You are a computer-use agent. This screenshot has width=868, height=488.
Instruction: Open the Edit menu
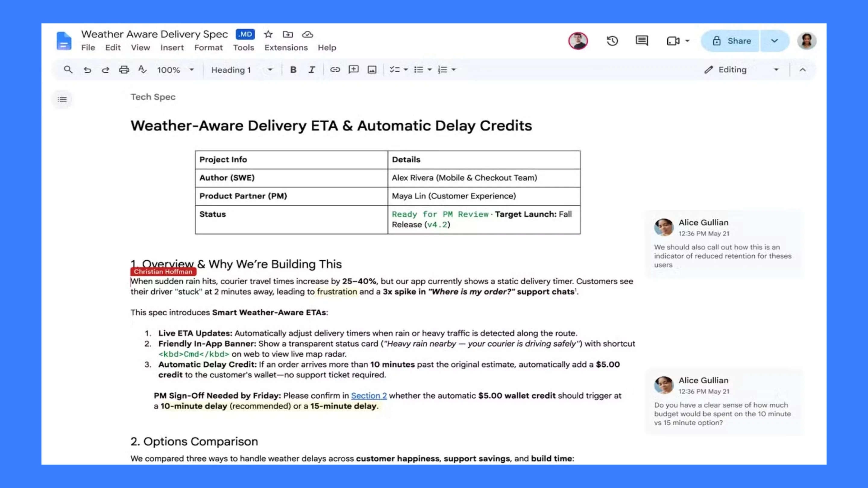coord(112,48)
